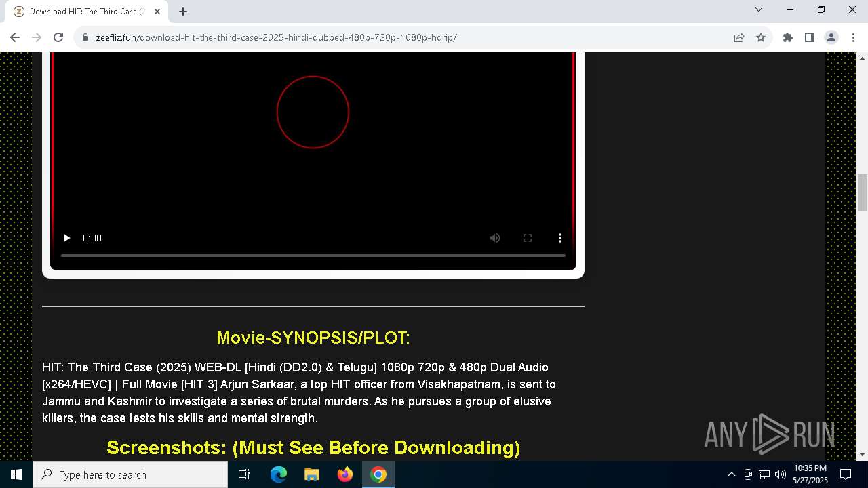Close the Download HIT tab

coord(157,12)
